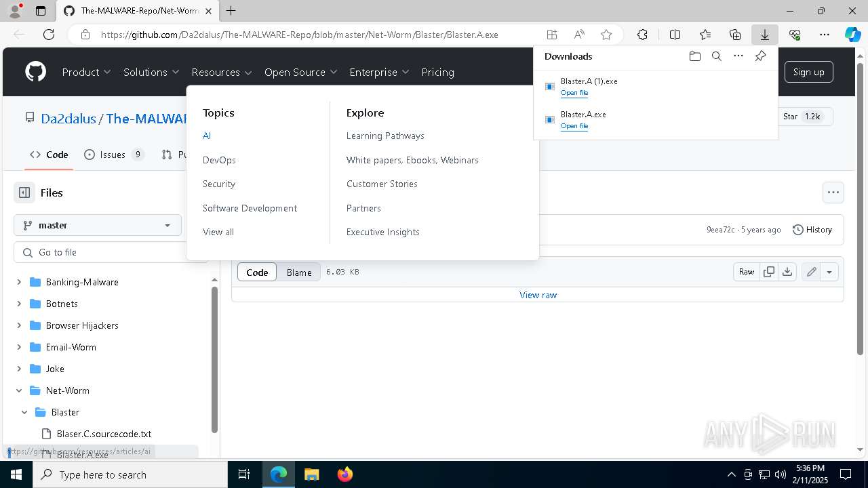Viewport: 868px width, 488px height.
Task: Expand Botnets folder
Action: pos(19,304)
